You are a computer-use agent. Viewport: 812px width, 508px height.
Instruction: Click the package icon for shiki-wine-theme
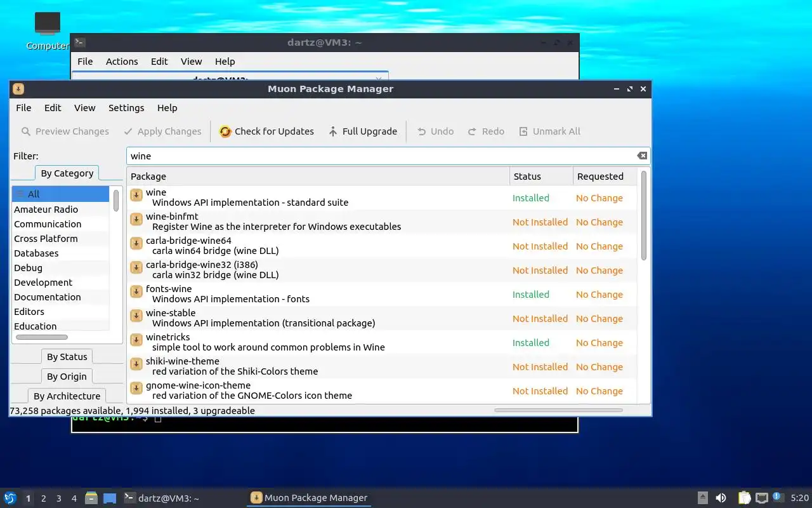[x=136, y=364]
